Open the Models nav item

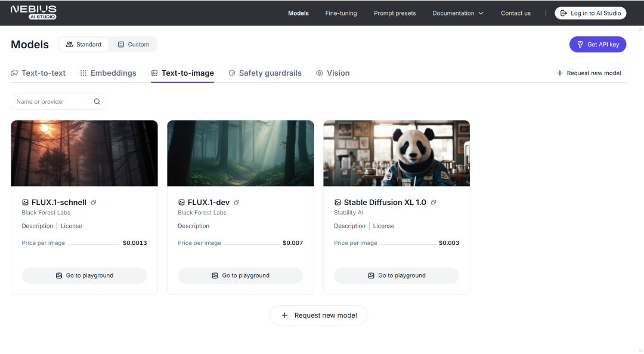click(x=298, y=13)
